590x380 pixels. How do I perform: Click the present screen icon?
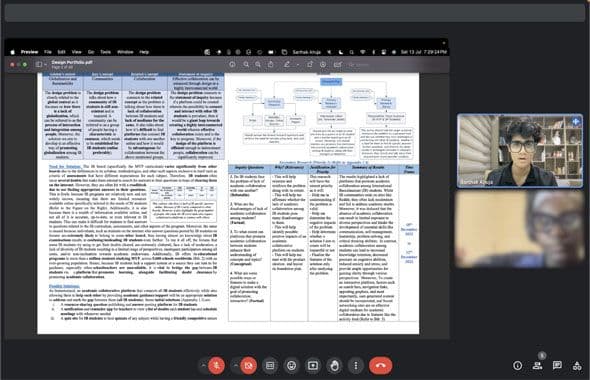pyautogui.click(x=313, y=365)
